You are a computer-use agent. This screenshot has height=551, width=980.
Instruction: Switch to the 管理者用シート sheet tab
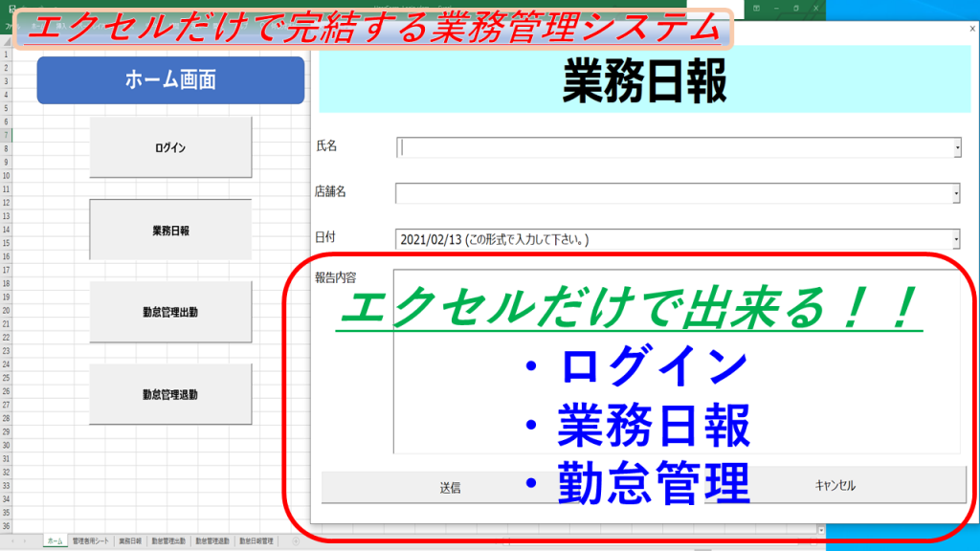coord(89,541)
